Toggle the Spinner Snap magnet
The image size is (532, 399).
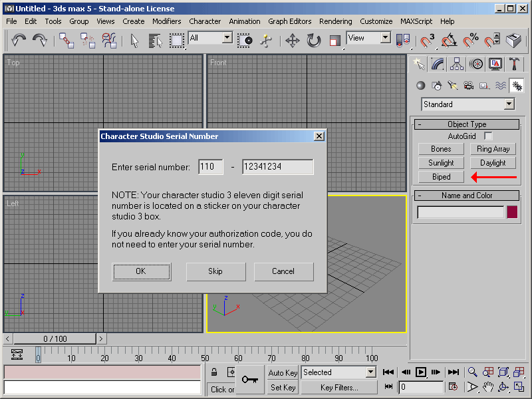[x=491, y=41]
